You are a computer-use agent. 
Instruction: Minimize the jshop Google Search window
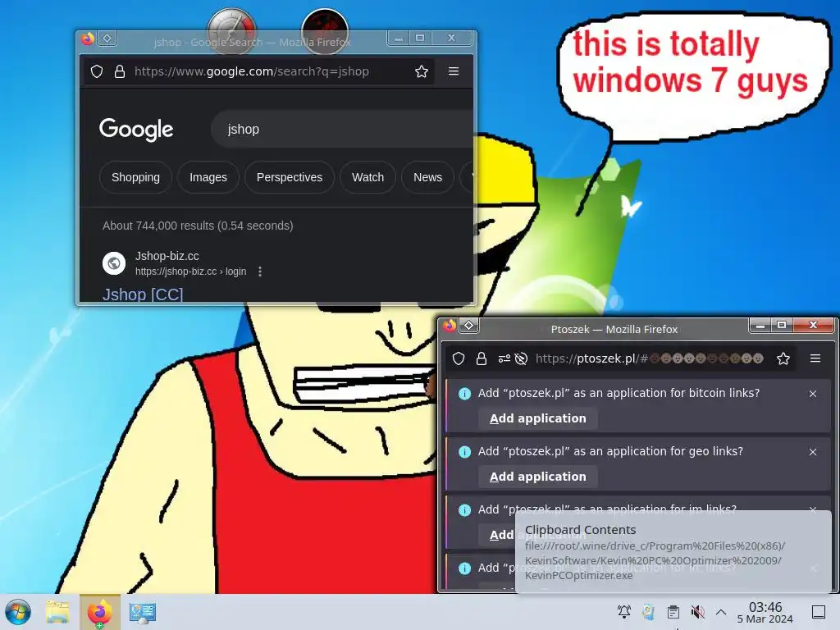[398, 38]
